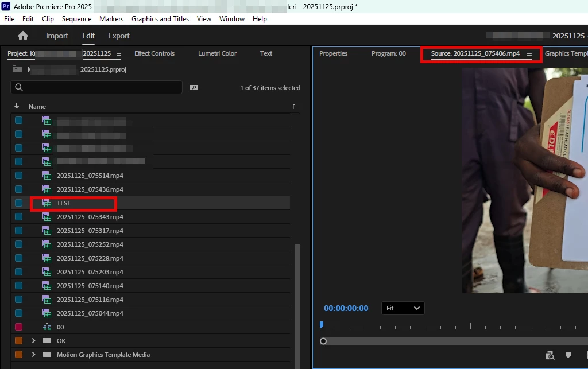Click the magenta label swatch for sequence 00
588x369 pixels.
pos(18,327)
